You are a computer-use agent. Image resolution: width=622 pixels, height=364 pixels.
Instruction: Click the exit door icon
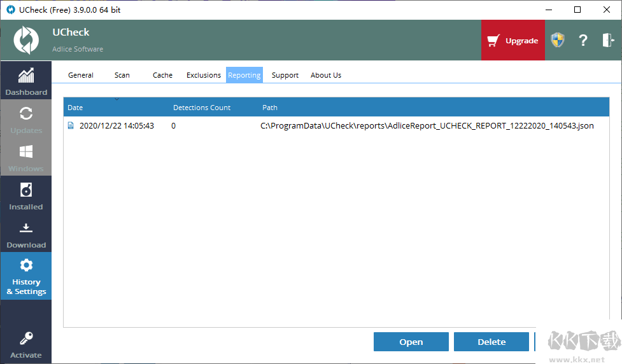tap(608, 40)
